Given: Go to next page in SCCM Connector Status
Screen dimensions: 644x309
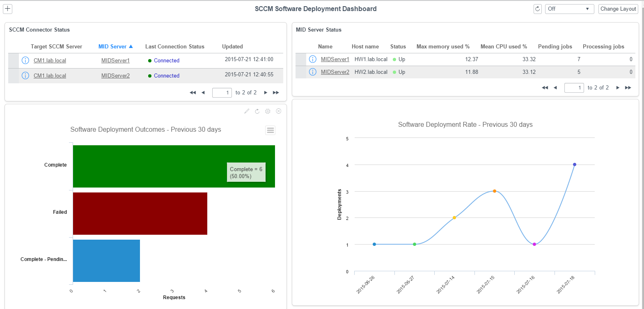Looking at the screenshot, I should pos(266,93).
